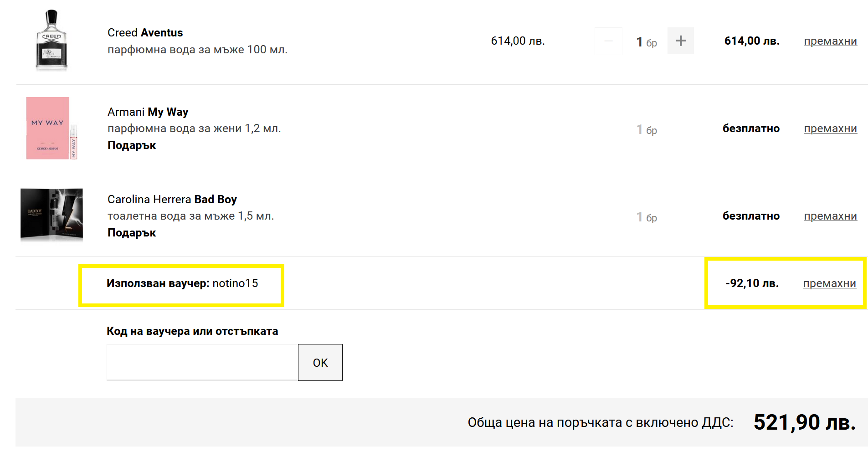Click the 521,90 лв. order total
The image size is (868, 457).
(x=804, y=422)
